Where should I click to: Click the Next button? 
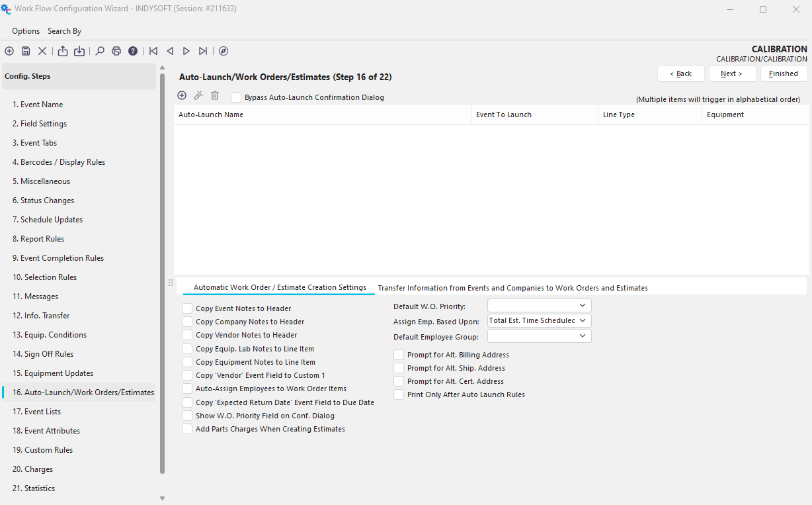point(731,73)
